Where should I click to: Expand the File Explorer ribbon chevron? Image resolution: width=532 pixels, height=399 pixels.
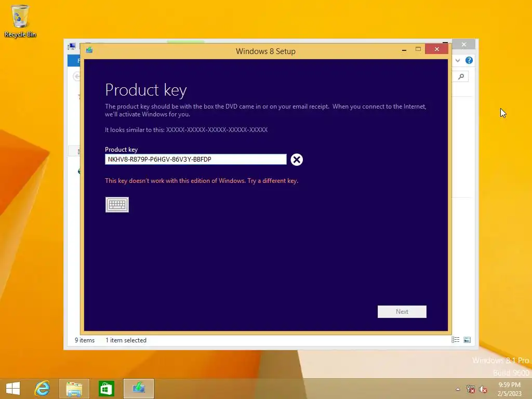(458, 60)
